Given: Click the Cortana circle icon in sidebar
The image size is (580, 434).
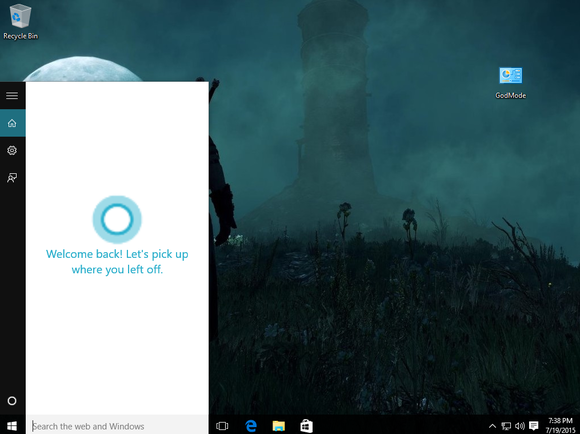Looking at the screenshot, I should [12, 401].
